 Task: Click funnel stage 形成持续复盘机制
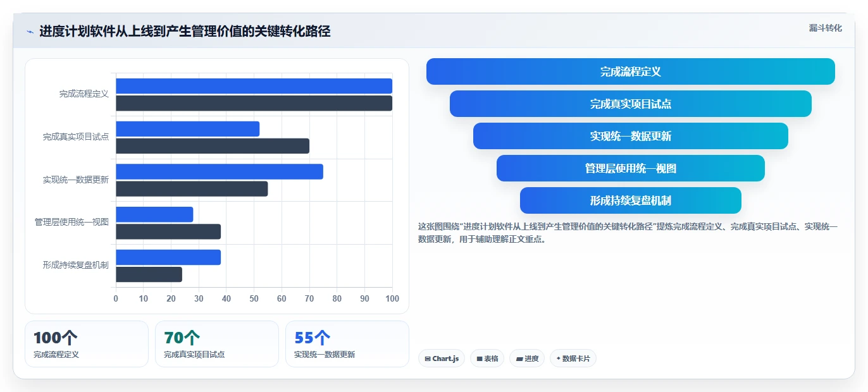click(x=631, y=200)
